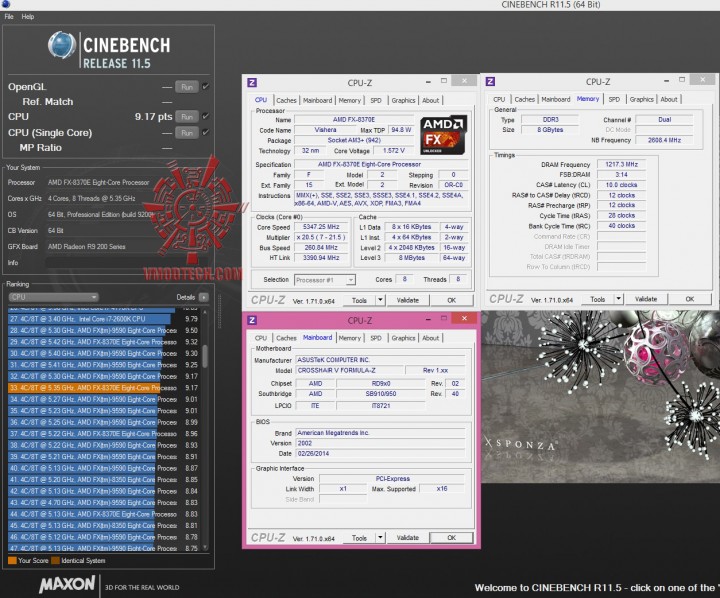Click the DRAM Frequency 1217.3 MHz value
Viewport: 720px width, 598px height.
tap(621, 164)
